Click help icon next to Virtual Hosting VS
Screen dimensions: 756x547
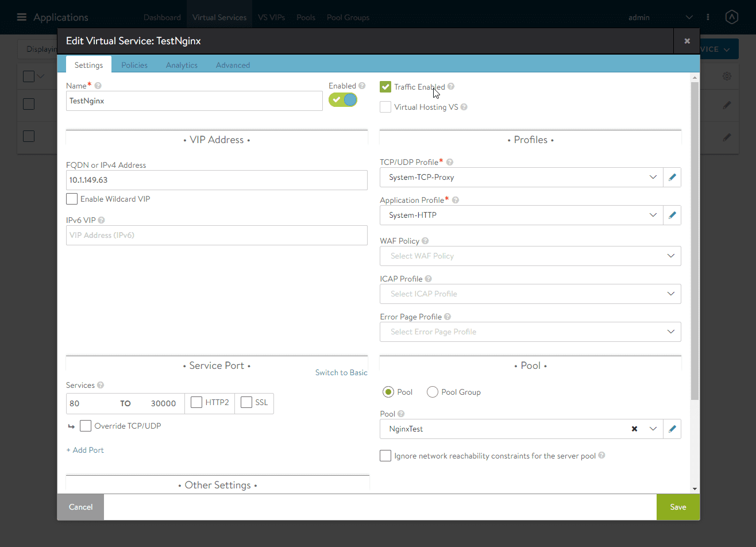click(x=464, y=107)
